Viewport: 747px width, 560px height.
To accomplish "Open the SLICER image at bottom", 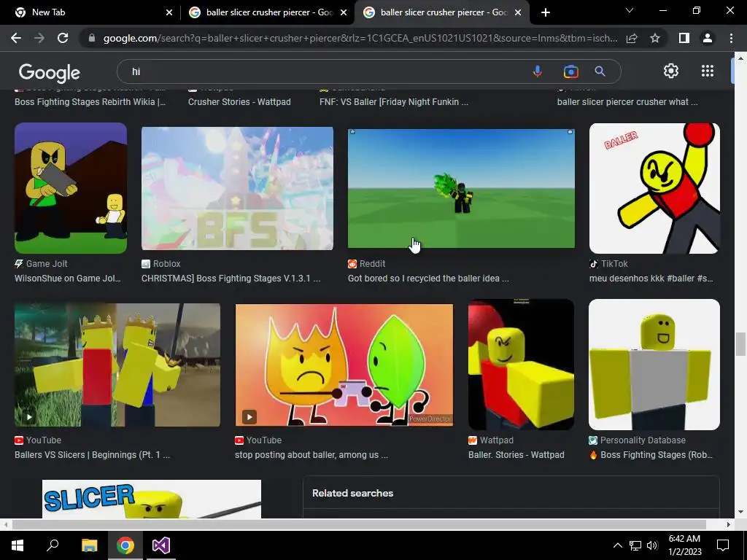I will click(x=152, y=499).
